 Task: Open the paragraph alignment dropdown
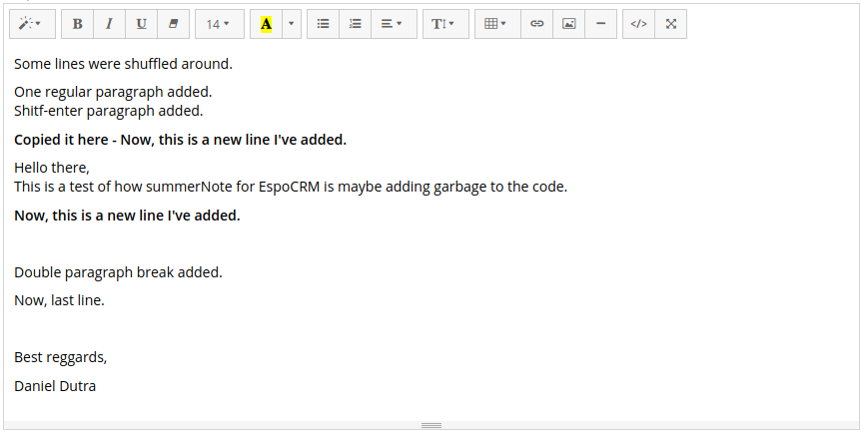pos(394,24)
